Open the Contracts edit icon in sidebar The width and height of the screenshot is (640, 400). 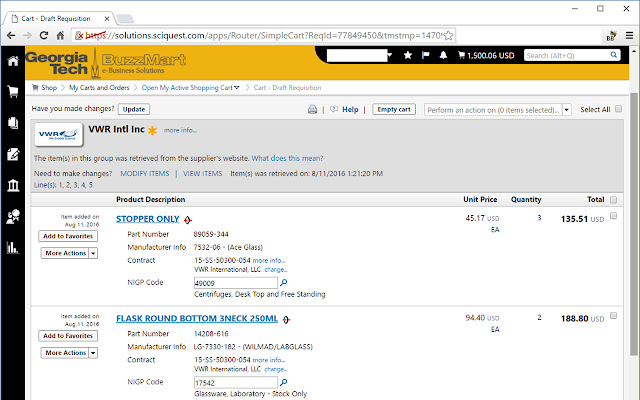click(13, 154)
